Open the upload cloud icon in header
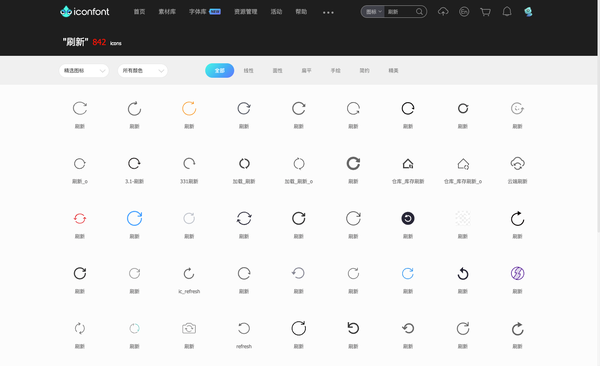Screen dimensions: 600x366 coord(443,11)
